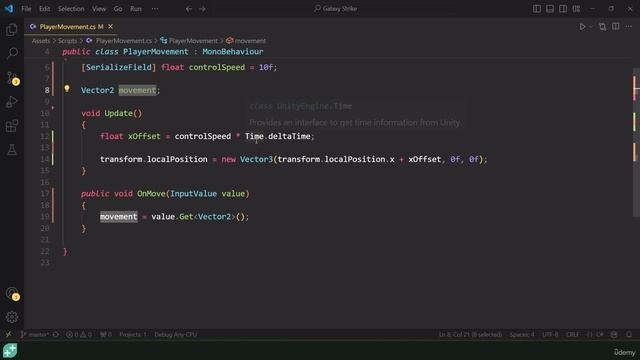Change indentation via Spaces: 4

522,334
